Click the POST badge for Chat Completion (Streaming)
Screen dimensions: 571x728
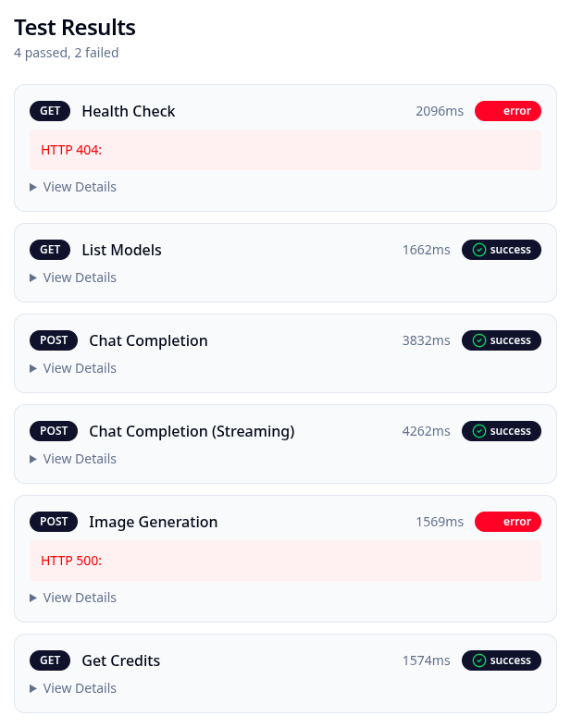pyautogui.click(x=54, y=431)
